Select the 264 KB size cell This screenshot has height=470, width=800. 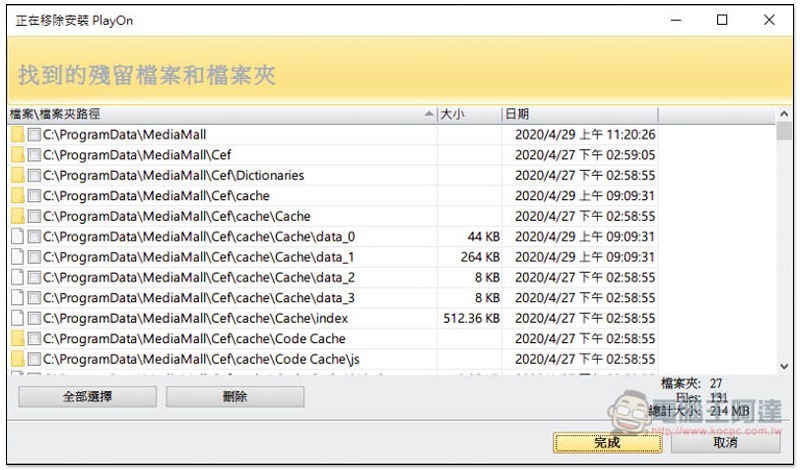[x=480, y=257]
